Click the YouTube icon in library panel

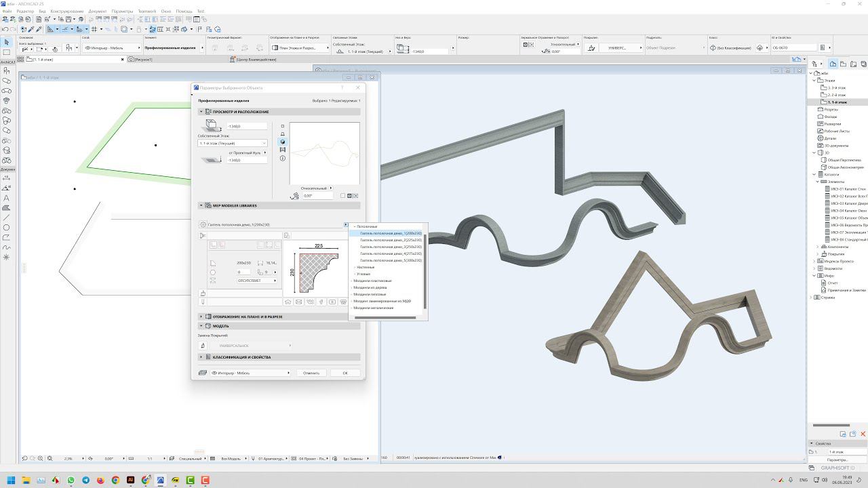(x=332, y=302)
